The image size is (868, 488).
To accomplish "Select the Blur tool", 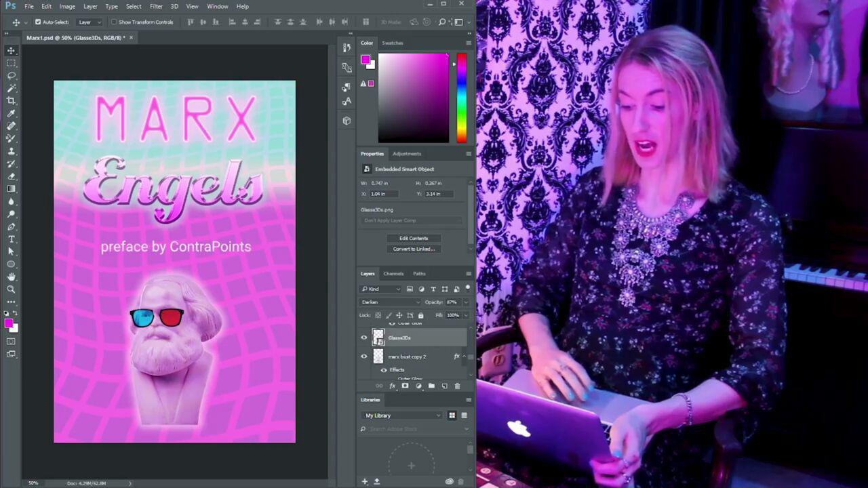I will tap(11, 201).
